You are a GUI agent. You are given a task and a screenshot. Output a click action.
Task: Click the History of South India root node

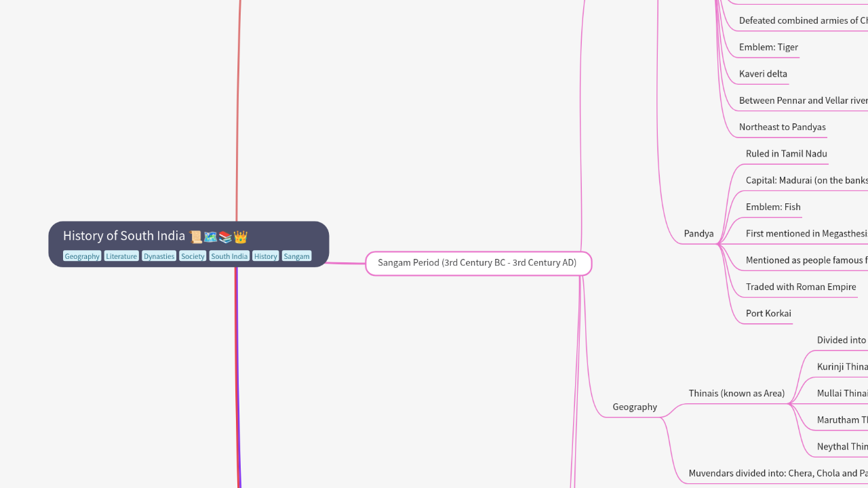point(123,237)
